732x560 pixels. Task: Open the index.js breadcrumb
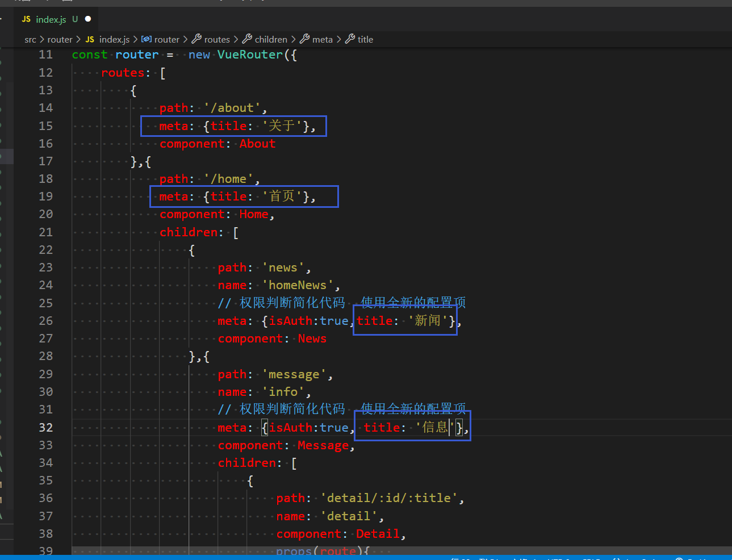pyautogui.click(x=114, y=39)
